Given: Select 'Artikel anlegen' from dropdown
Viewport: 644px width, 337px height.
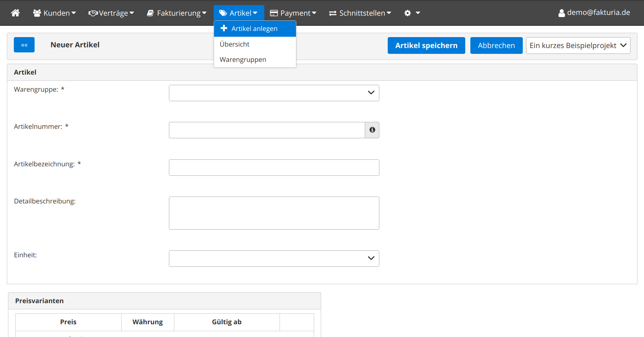Looking at the screenshot, I should tap(254, 29).
